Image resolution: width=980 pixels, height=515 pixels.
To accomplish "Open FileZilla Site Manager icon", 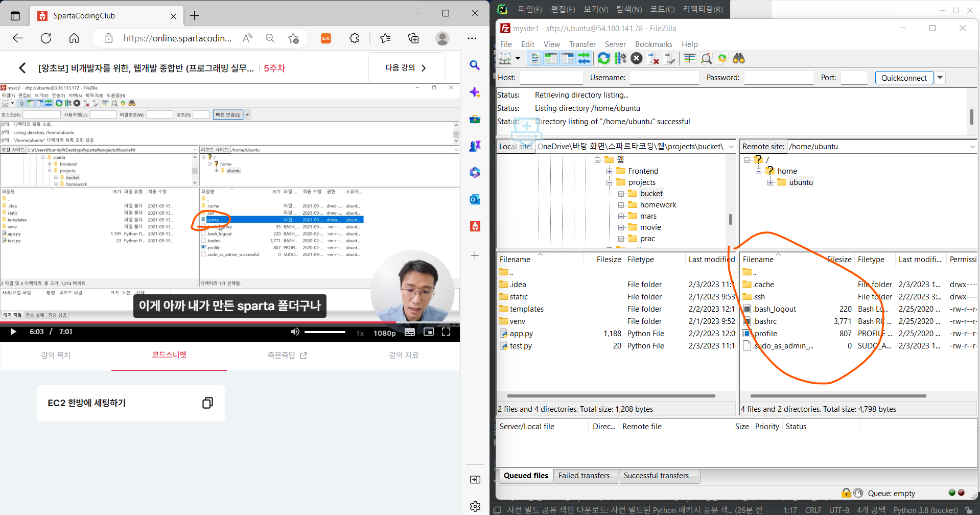I will [505, 59].
